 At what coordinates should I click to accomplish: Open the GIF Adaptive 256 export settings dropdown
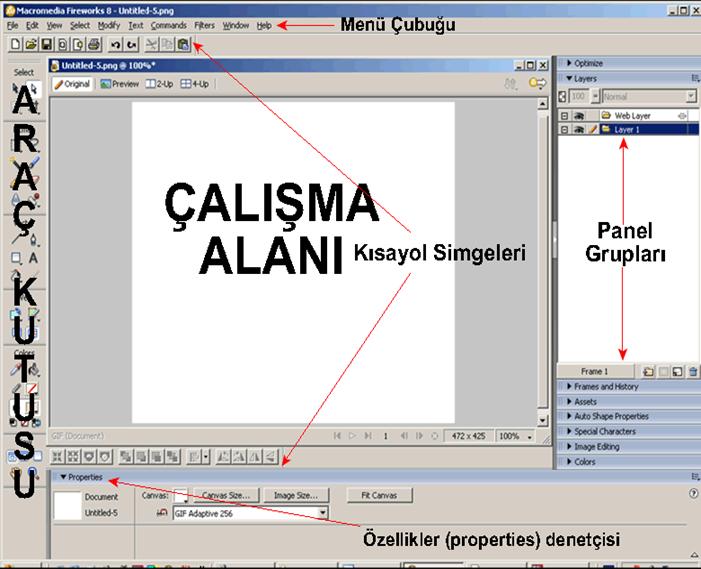pos(322,513)
